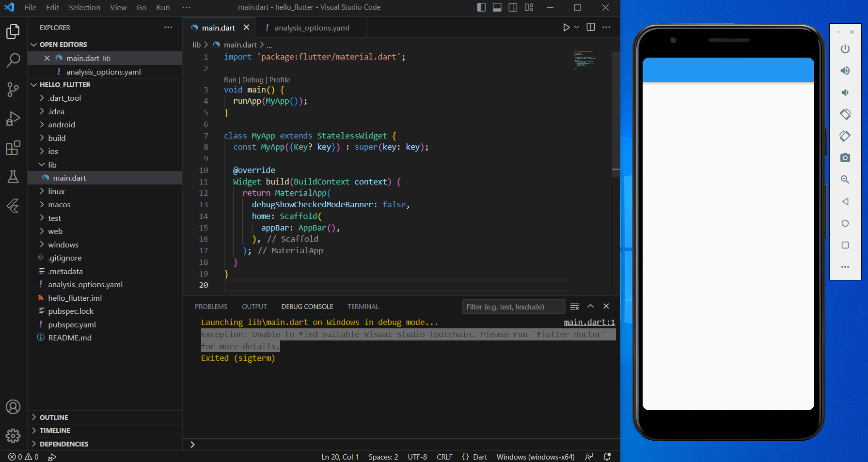
Task: Open the Search view in activity bar
Action: click(13, 61)
